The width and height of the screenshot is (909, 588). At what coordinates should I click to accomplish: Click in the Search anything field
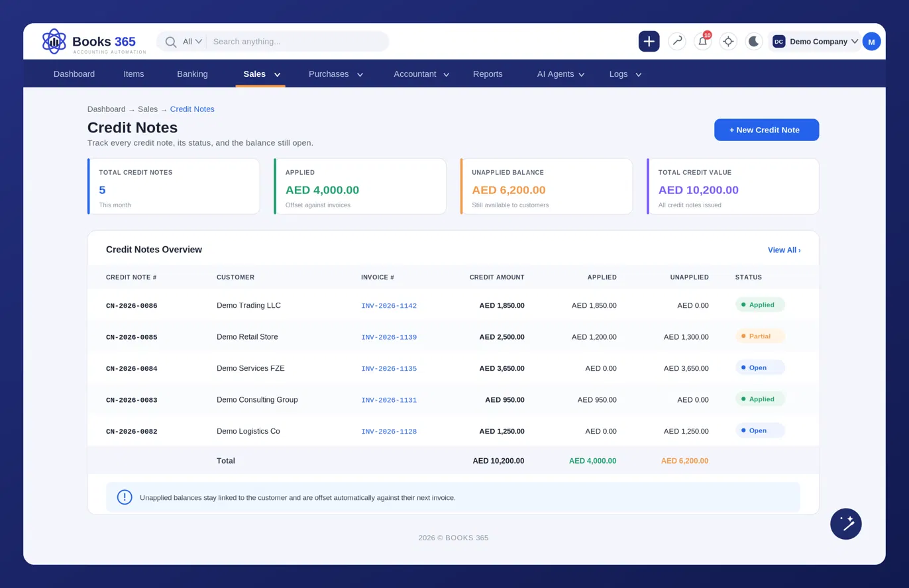pyautogui.click(x=298, y=41)
